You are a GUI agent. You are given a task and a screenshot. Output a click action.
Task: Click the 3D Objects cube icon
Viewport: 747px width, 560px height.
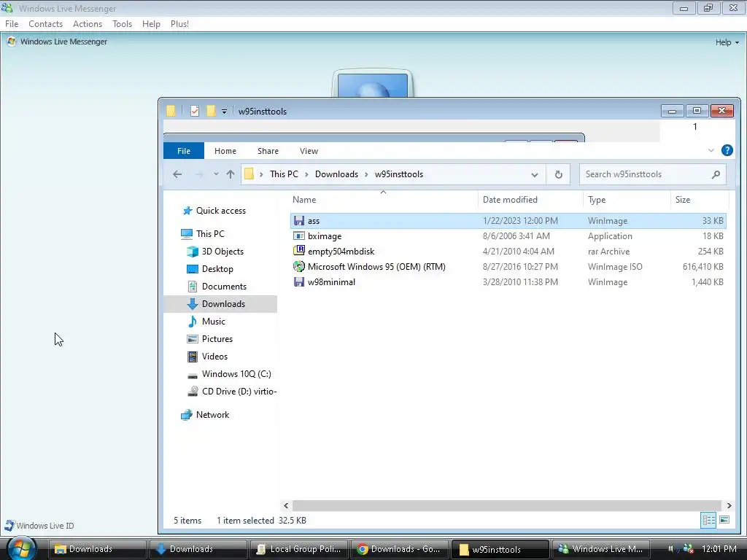(x=193, y=251)
